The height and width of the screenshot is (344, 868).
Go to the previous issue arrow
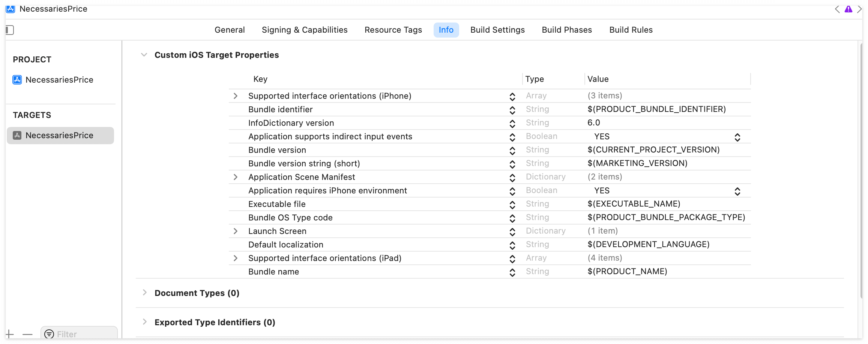(837, 9)
